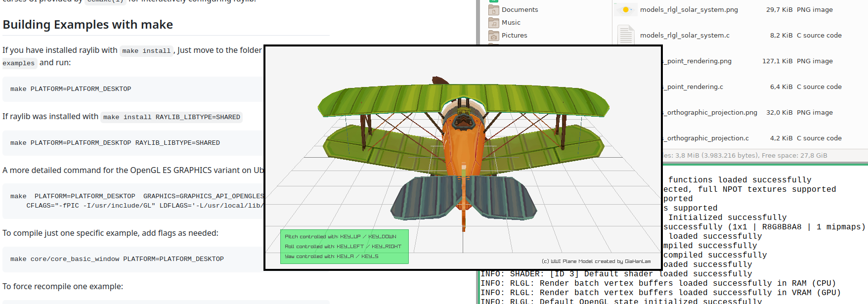Click the 'make core/core_basic_window' code block

coord(133,259)
